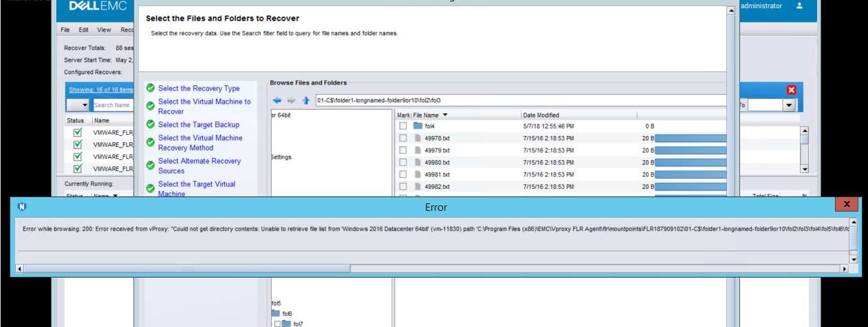Close the Error dialog
Viewport: 868px width, 327px height.
[847, 205]
